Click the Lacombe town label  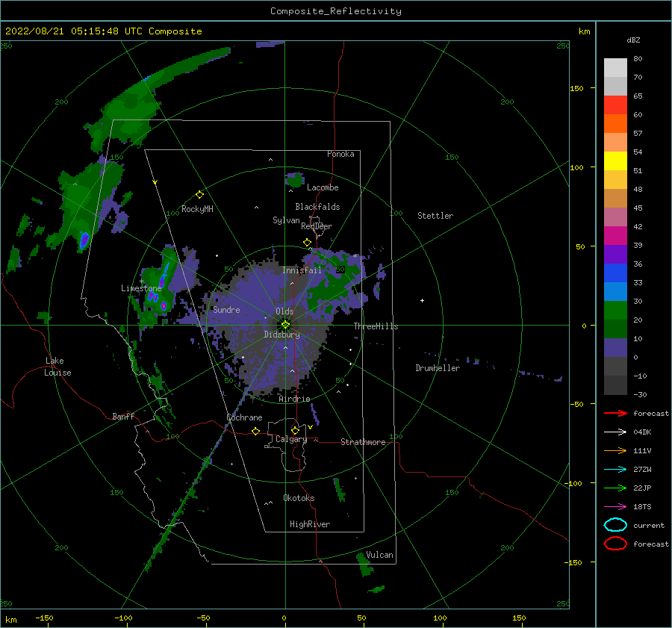tap(323, 187)
